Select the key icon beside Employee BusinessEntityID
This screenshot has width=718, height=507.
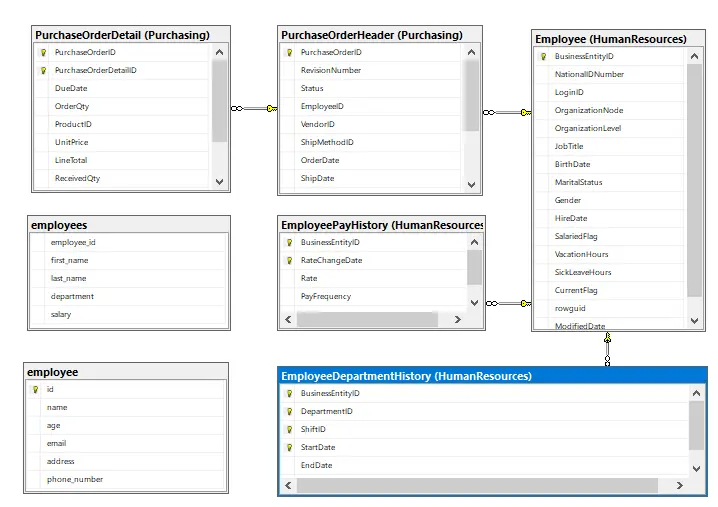[x=543, y=57]
